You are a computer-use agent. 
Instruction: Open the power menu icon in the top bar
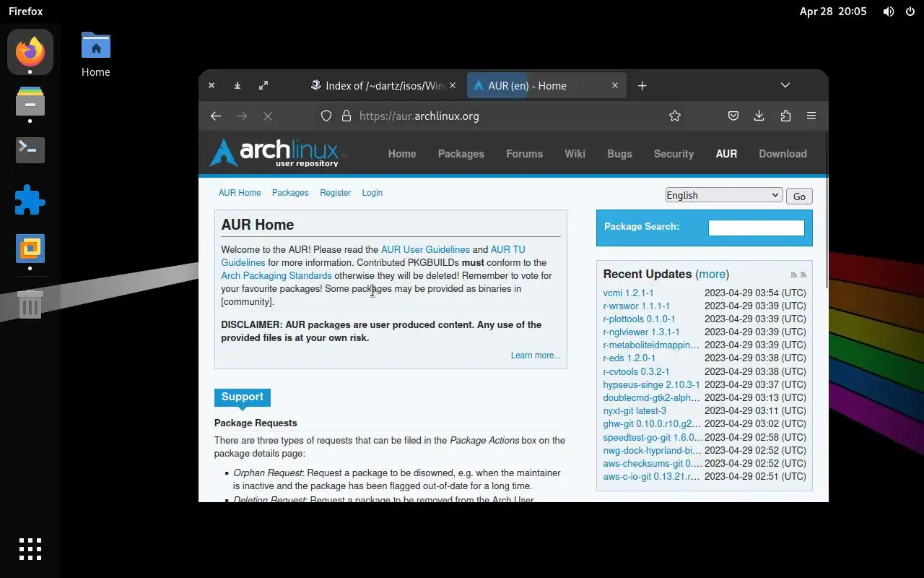(x=909, y=12)
